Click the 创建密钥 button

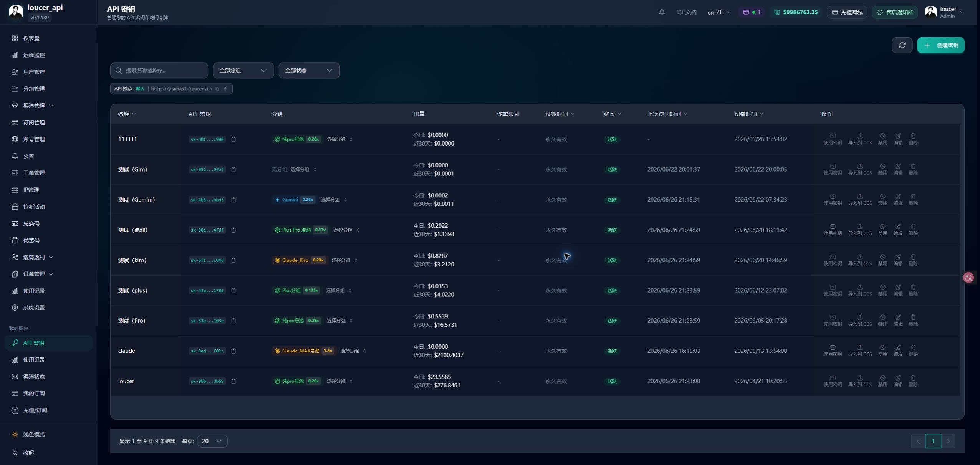click(940, 45)
